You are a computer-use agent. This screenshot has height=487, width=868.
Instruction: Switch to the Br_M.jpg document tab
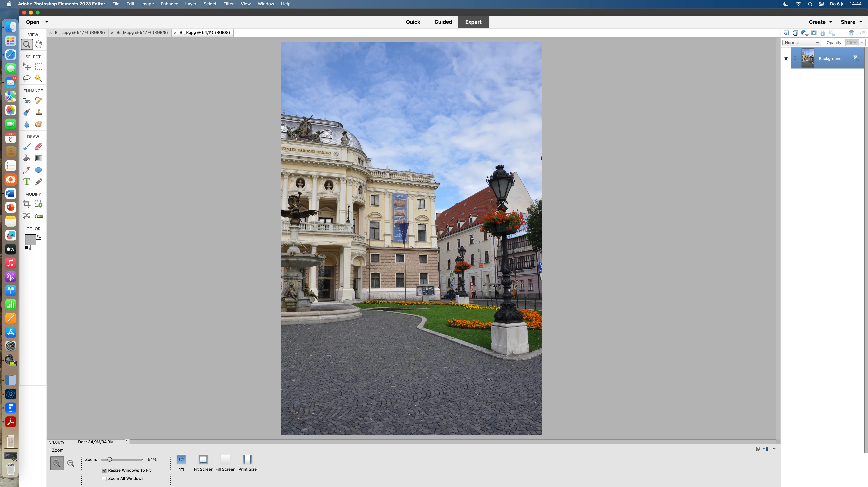[x=142, y=33]
